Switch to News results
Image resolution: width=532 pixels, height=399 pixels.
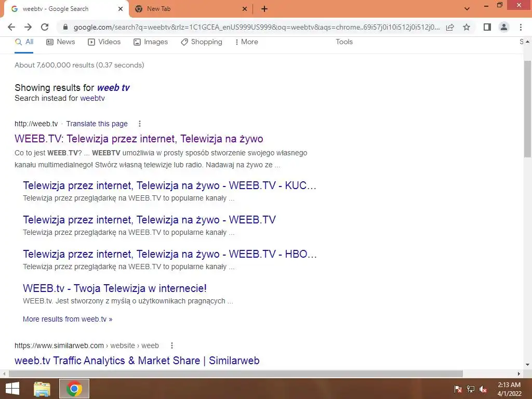[61, 42]
